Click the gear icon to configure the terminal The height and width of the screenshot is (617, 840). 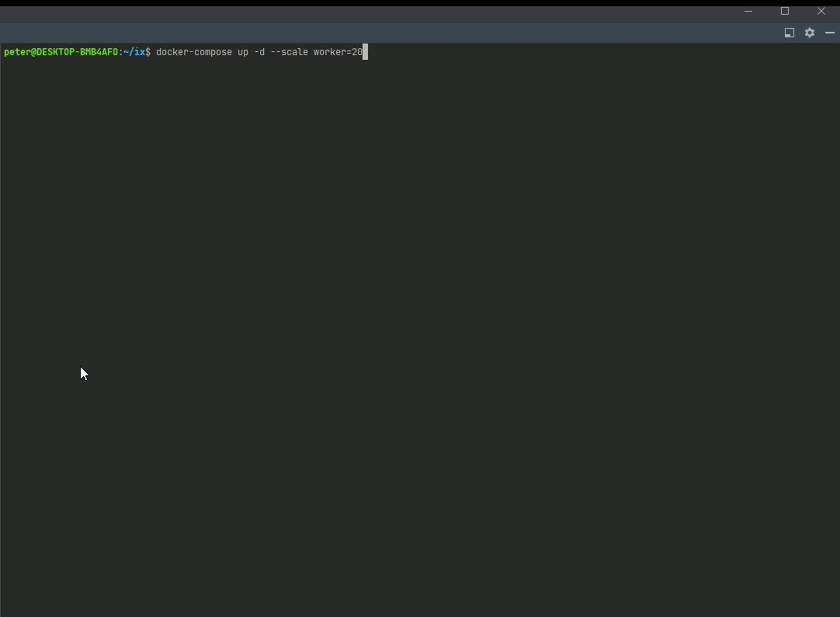coord(810,33)
